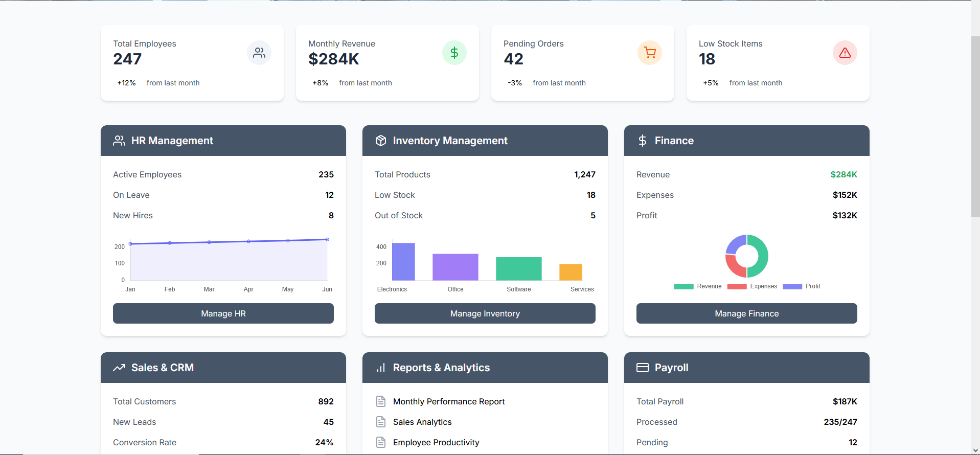Click the Conversion Rate value 24%
This screenshot has height=455, width=980.
[324, 442]
